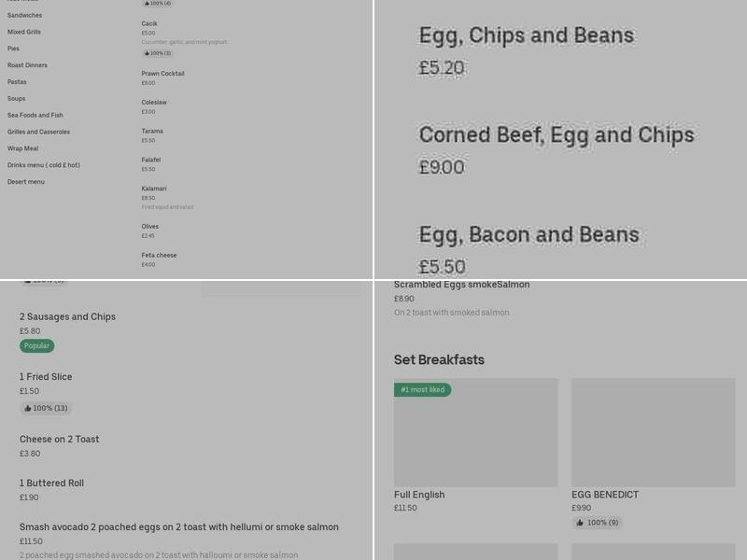Open the Cheese on 2 Toast item
Screen dimensions: 747x560
pos(60,440)
